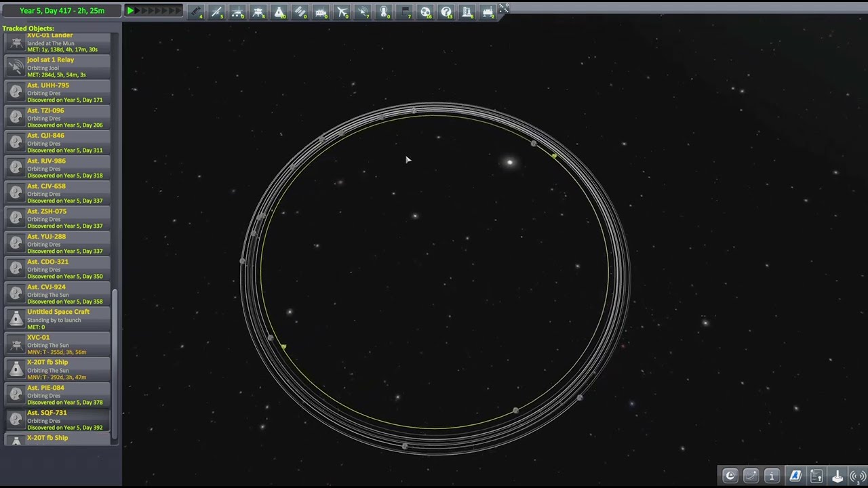Click the joystick icon in the app bar
The height and width of the screenshot is (488, 868).
click(837, 476)
